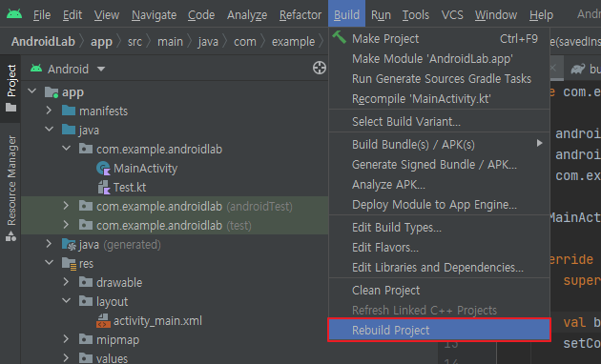Click the Project tool window folder icon
Screen dimensions: 601x364
click(11, 107)
